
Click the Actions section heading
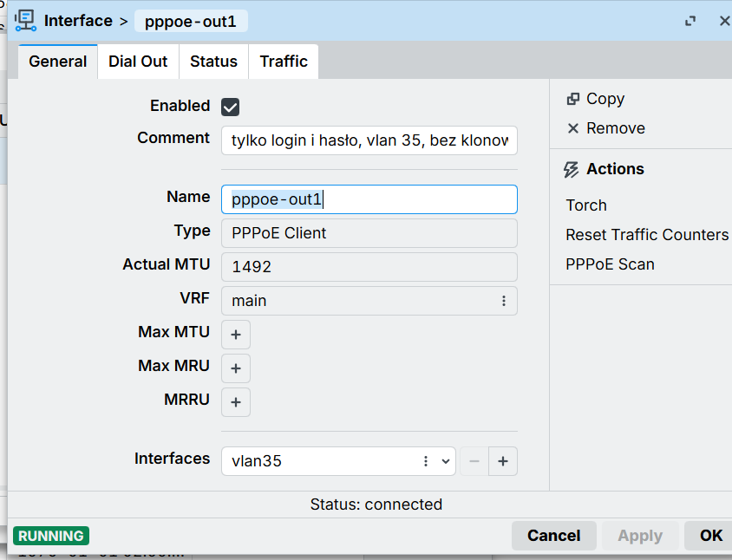(615, 169)
